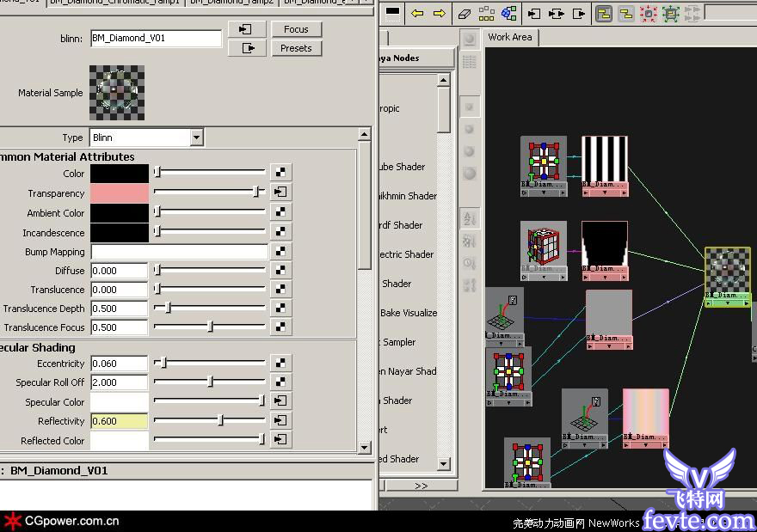Click the green arrows expand icon in toolbar
757x532 pixels.
click(x=671, y=14)
